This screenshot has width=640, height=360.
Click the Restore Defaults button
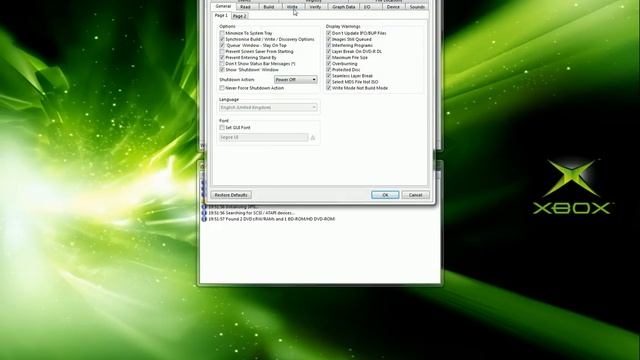(231, 195)
